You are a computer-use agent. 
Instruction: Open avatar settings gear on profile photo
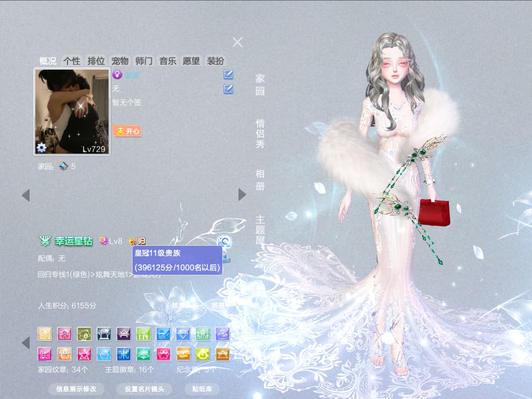pos(42,148)
